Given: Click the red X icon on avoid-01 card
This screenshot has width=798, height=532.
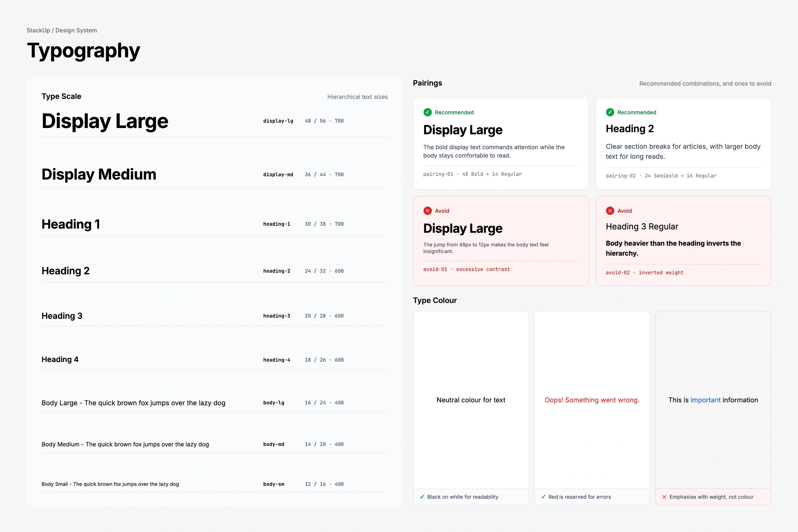Looking at the screenshot, I should [428, 211].
